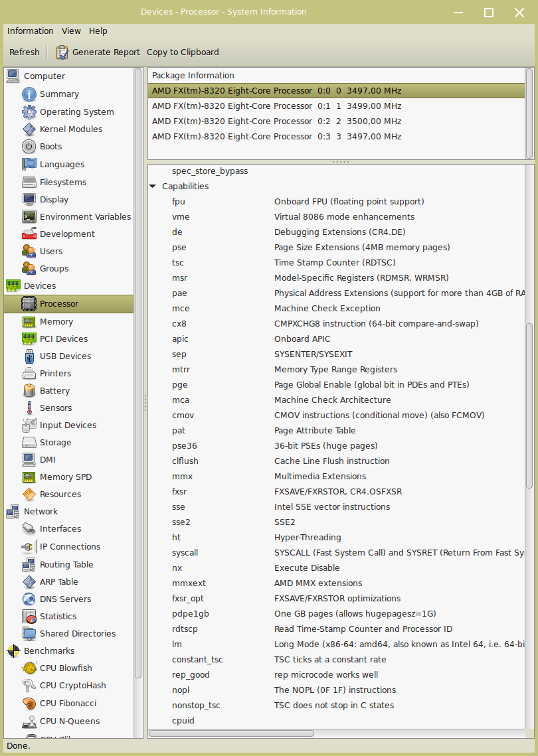
Task: Select the Benchmarks category row
Action: pyautogui.click(x=68, y=651)
